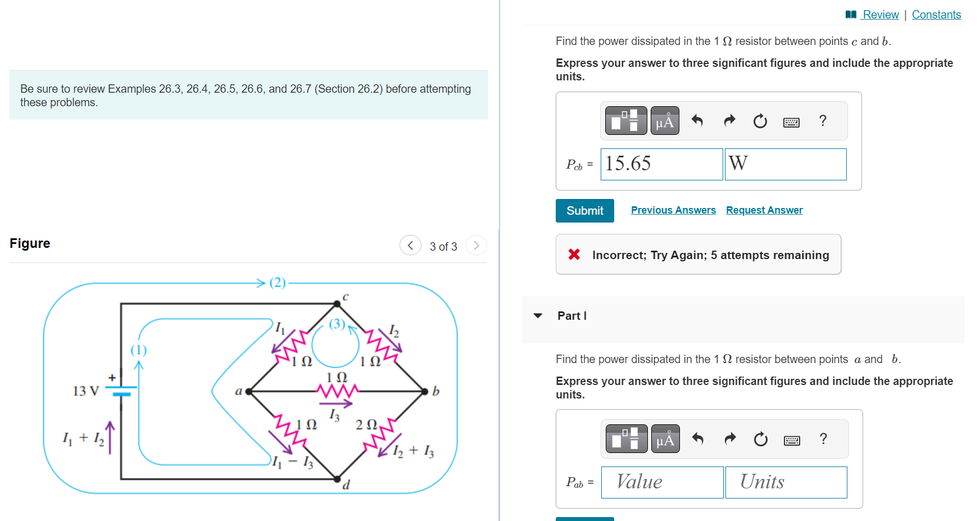Click the redo arrow in the answer toolbar
Screen dimensions: 980x521
click(x=729, y=120)
